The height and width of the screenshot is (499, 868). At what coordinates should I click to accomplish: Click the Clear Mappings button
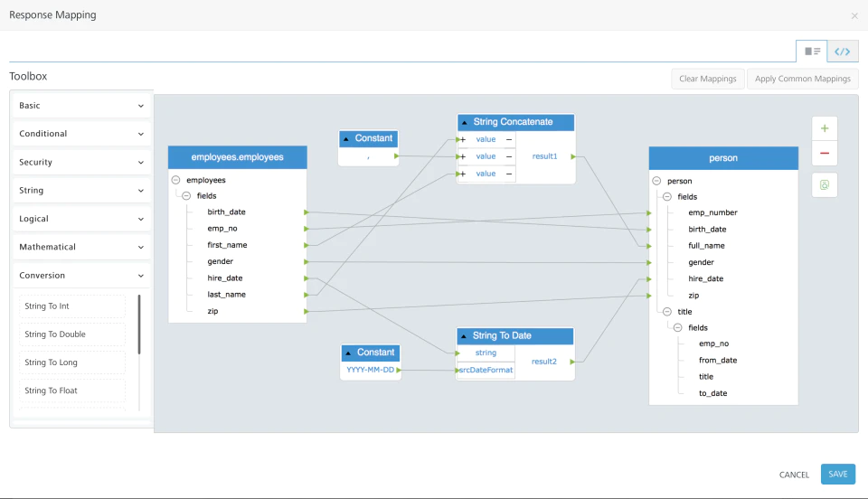(707, 79)
